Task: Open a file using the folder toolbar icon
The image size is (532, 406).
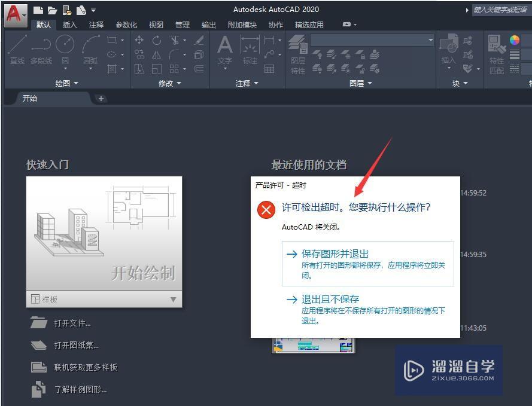Action: pyautogui.click(x=52, y=10)
